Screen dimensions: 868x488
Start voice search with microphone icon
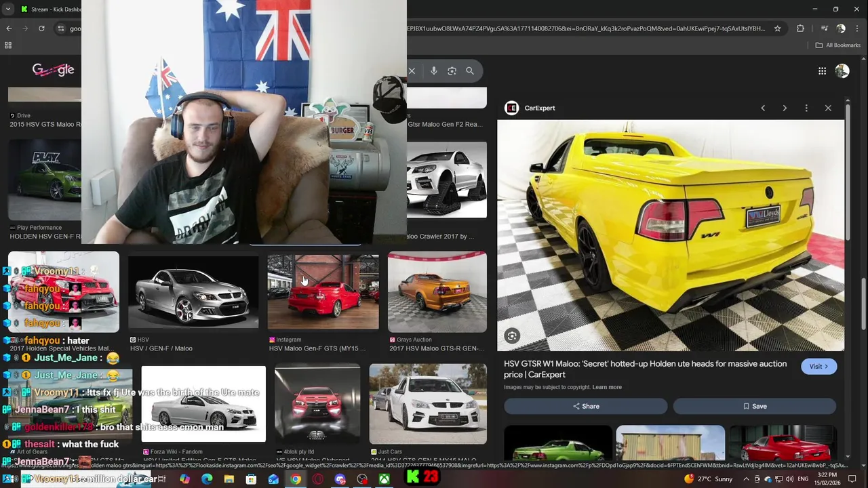click(434, 70)
